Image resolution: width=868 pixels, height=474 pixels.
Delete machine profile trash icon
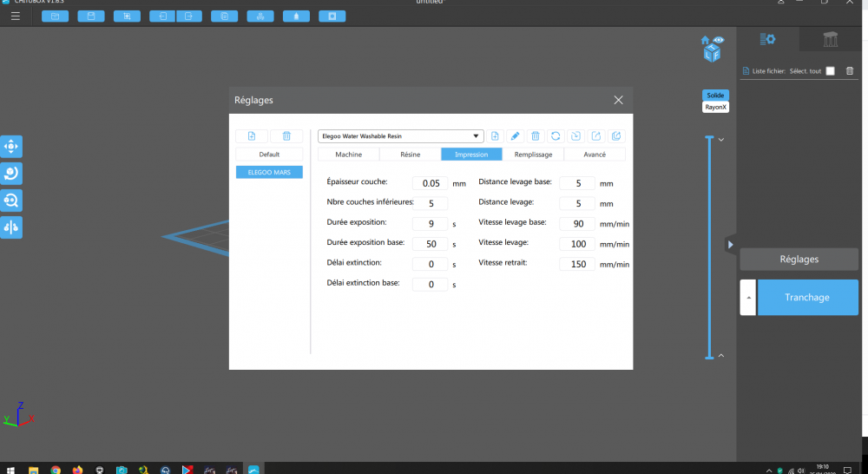click(x=286, y=136)
